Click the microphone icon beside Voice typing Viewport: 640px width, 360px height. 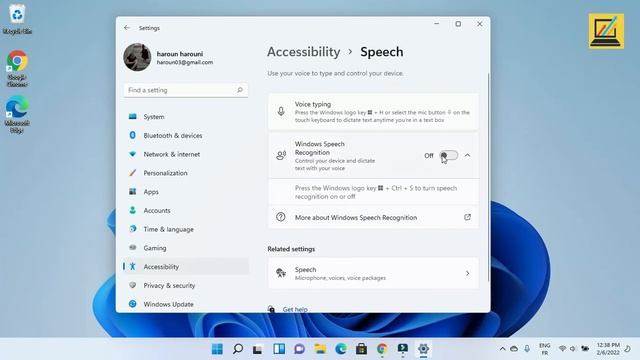tap(281, 111)
